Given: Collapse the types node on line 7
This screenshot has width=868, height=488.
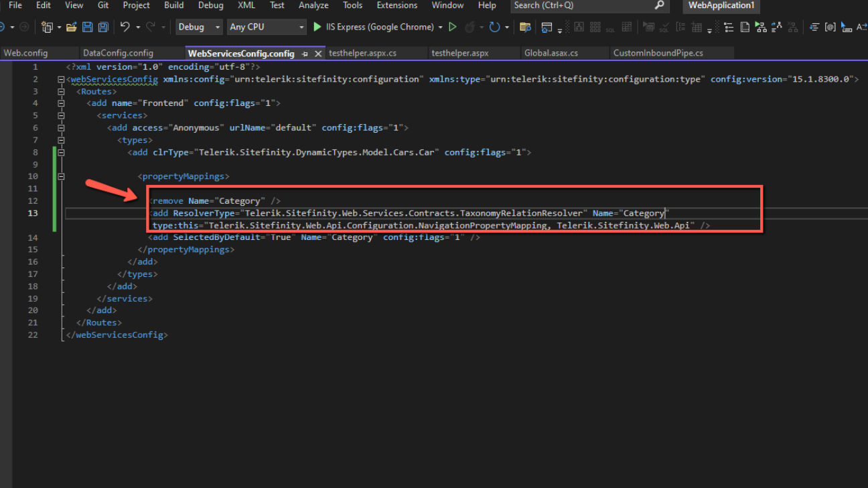Looking at the screenshot, I should click(61, 140).
